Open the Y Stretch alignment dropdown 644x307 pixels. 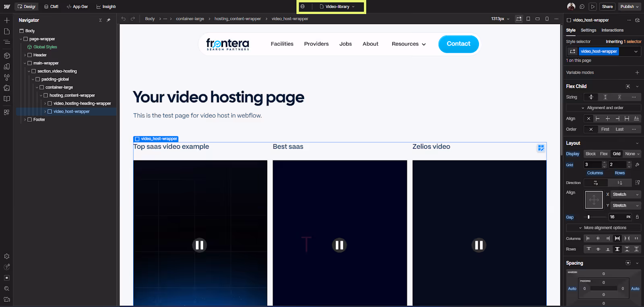click(625, 205)
